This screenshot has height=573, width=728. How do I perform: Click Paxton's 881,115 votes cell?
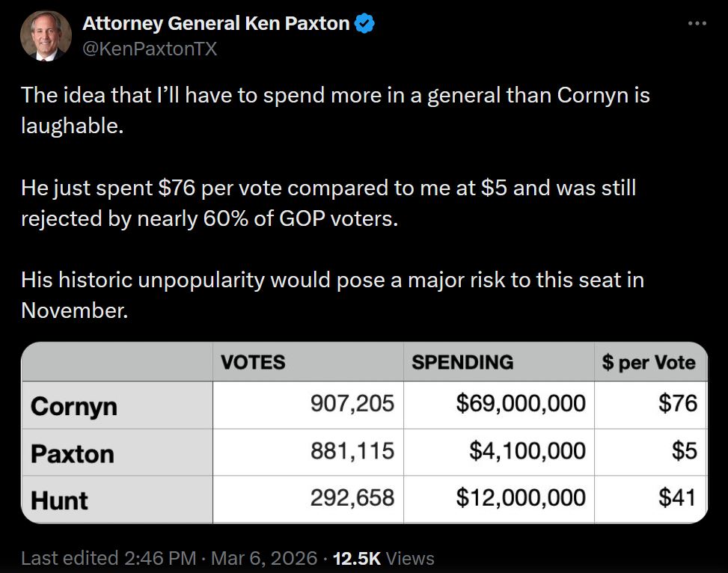pos(352,451)
